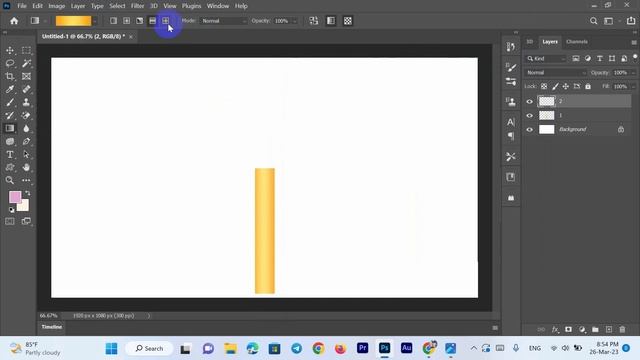
Task: Select the Magic Wand tool
Action: (x=26, y=63)
